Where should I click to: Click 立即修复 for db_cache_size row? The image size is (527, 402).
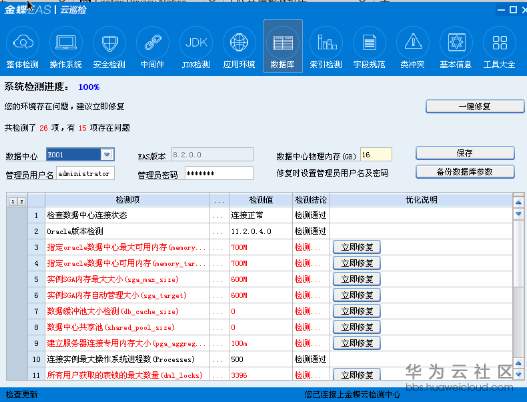point(357,311)
